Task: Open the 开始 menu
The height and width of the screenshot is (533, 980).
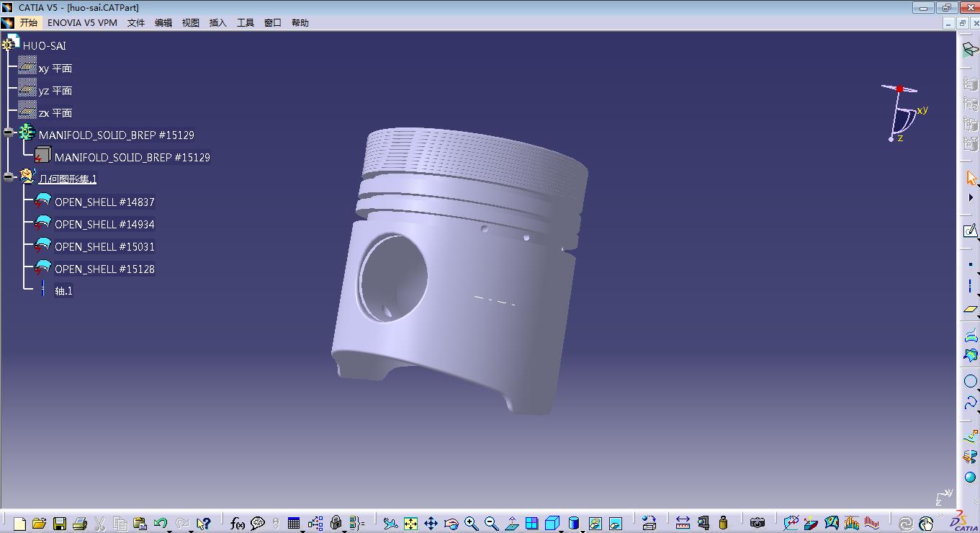Action: pos(28,22)
